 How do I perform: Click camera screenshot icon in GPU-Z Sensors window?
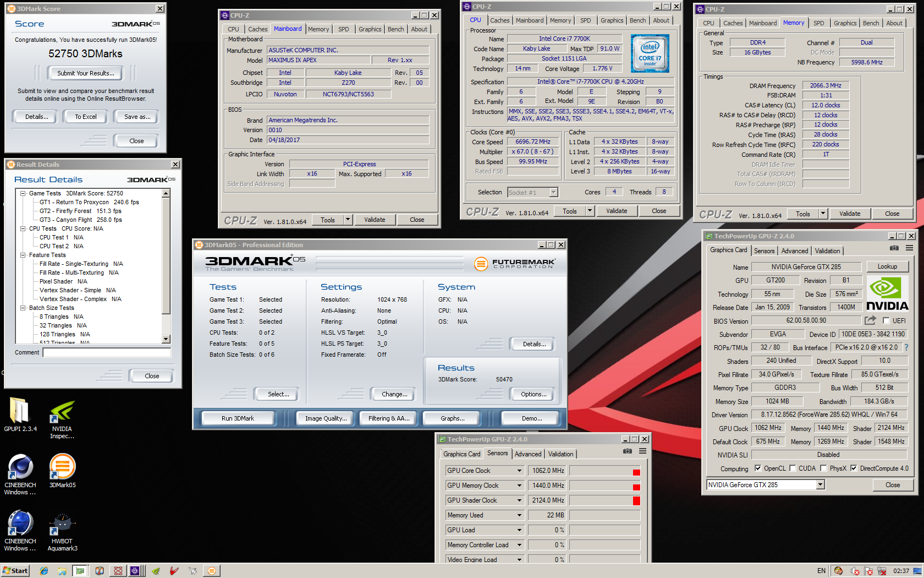point(628,451)
